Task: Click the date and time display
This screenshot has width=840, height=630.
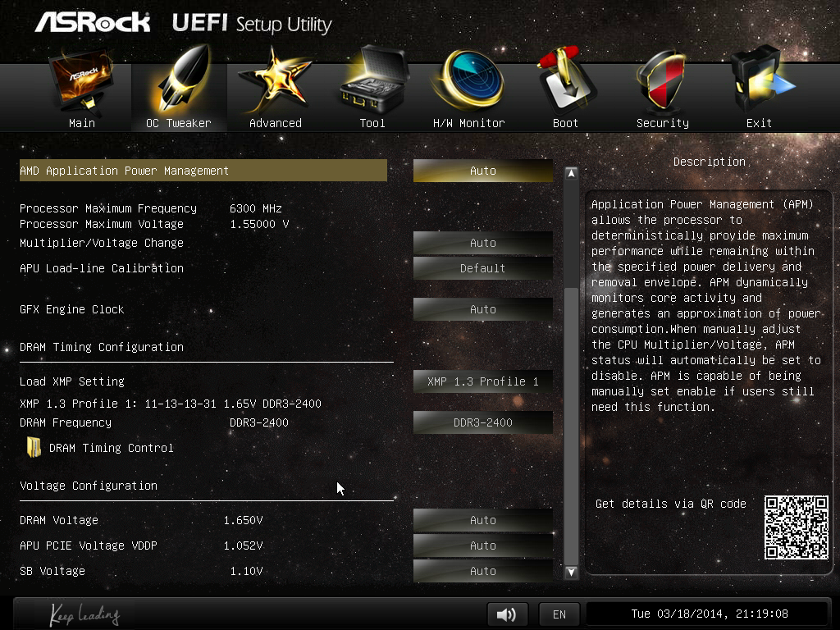Action: [x=710, y=614]
